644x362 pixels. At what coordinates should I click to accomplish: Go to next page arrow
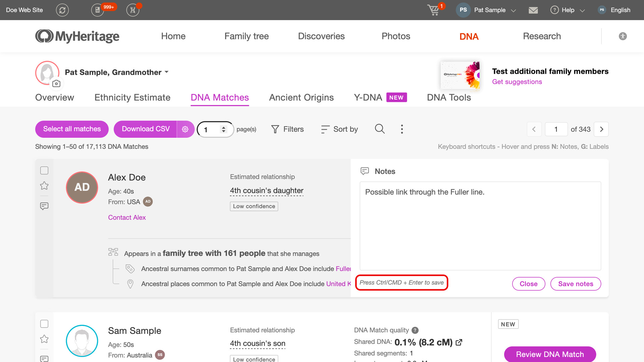click(601, 129)
